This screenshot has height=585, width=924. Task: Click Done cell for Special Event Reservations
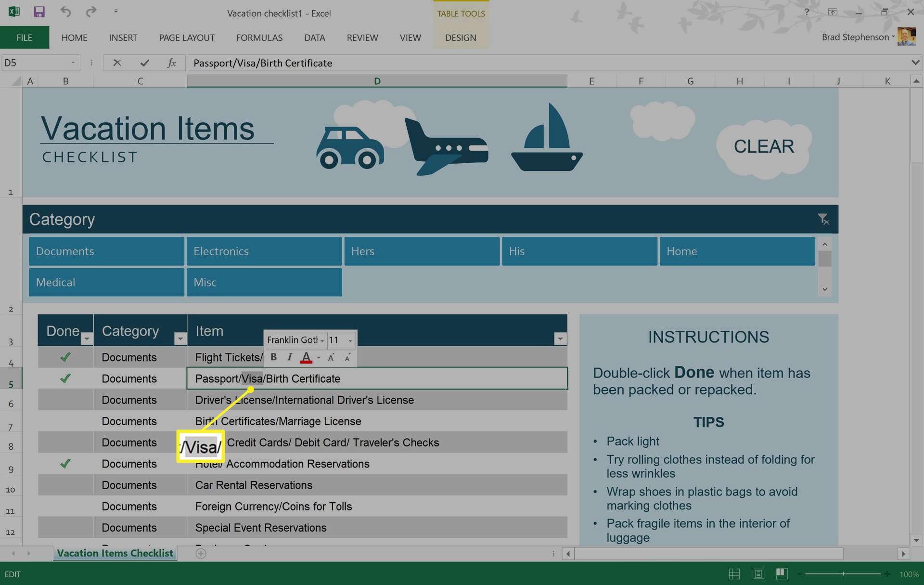[65, 528]
